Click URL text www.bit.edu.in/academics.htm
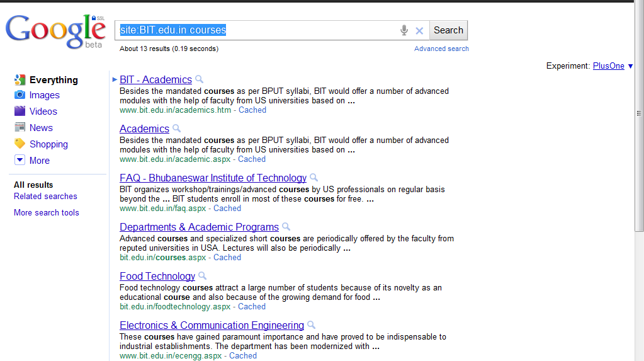 click(x=176, y=110)
